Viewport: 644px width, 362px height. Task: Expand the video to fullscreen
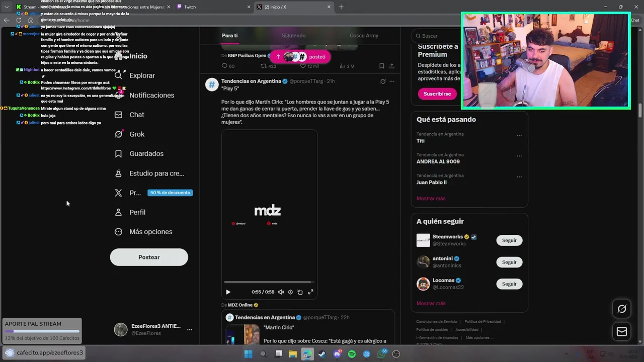click(x=310, y=292)
